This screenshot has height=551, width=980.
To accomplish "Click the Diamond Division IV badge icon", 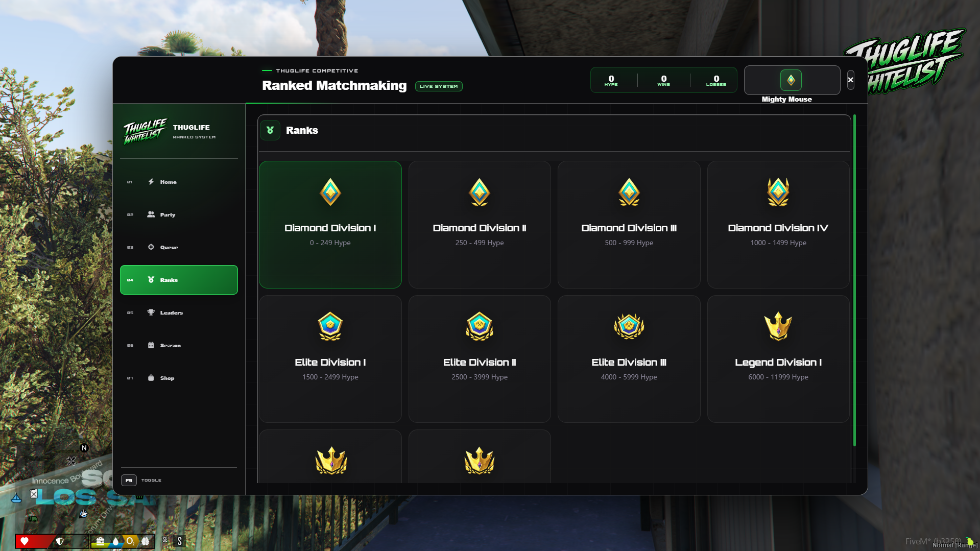I will (x=778, y=193).
